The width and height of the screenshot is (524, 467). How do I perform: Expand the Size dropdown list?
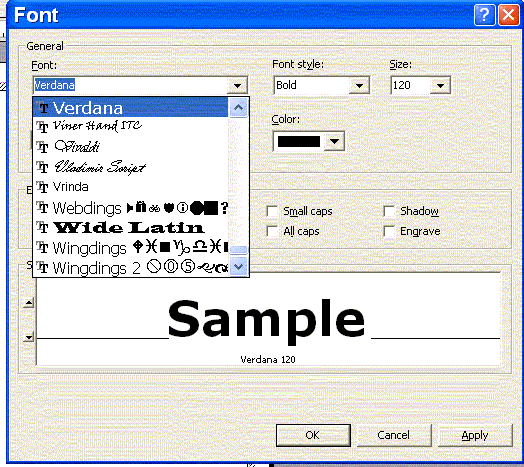point(440,86)
